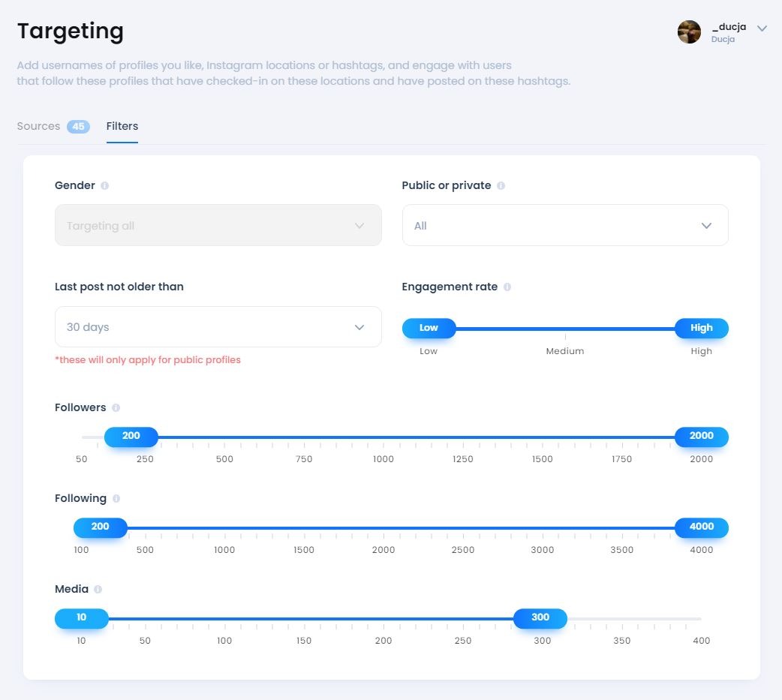Viewport: 782px width, 700px height.
Task: Click the Media maximum 300 handle
Action: pyautogui.click(x=540, y=618)
